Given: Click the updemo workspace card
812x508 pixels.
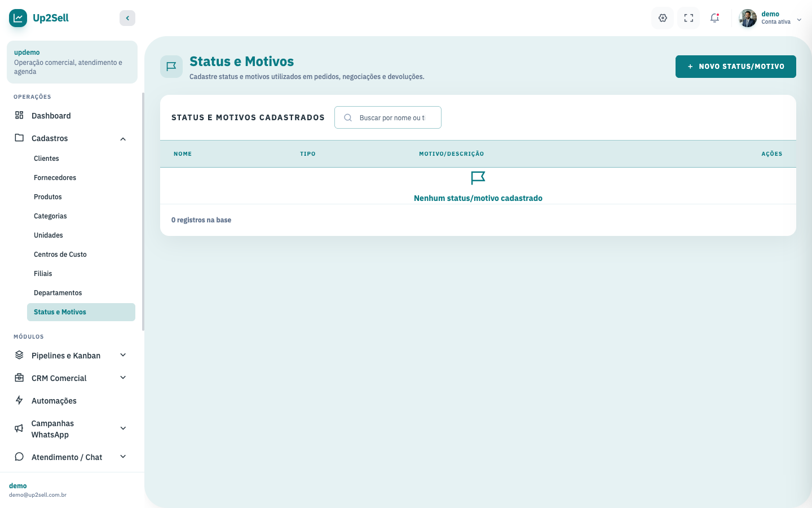Looking at the screenshot, I should coord(72,62).
